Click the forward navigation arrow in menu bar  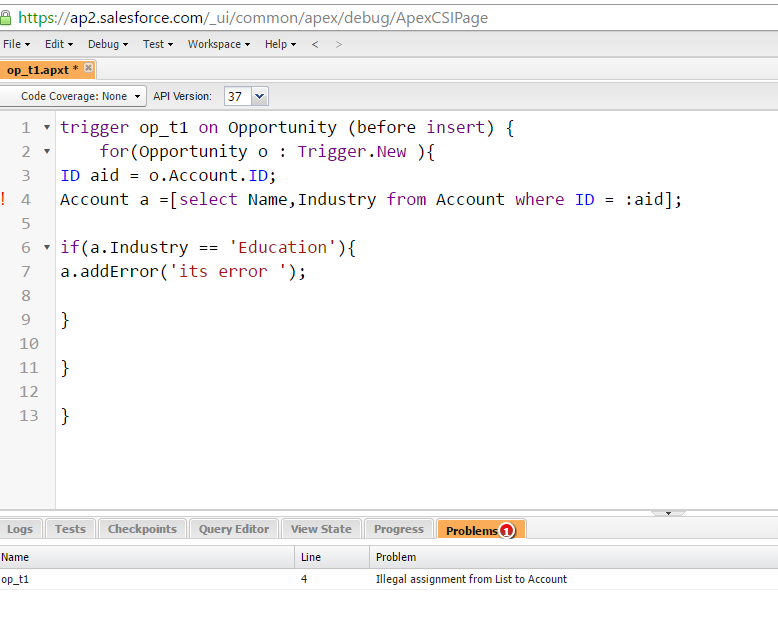339,44
